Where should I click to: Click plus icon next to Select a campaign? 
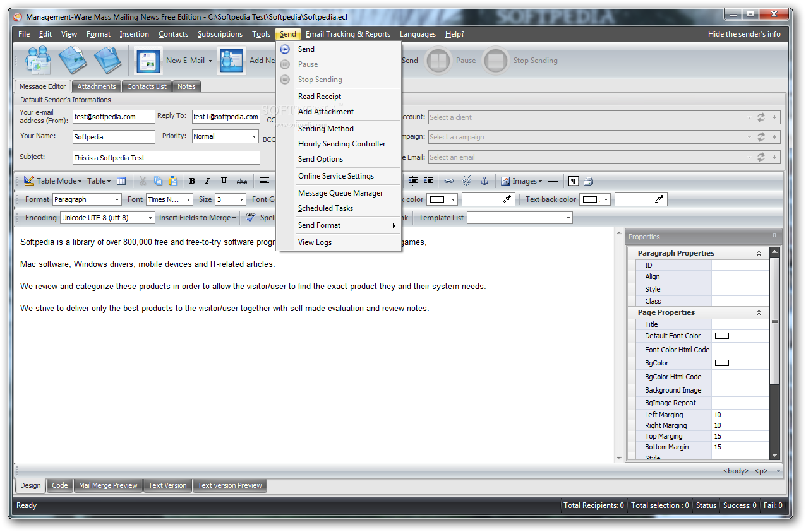point(774,137)
